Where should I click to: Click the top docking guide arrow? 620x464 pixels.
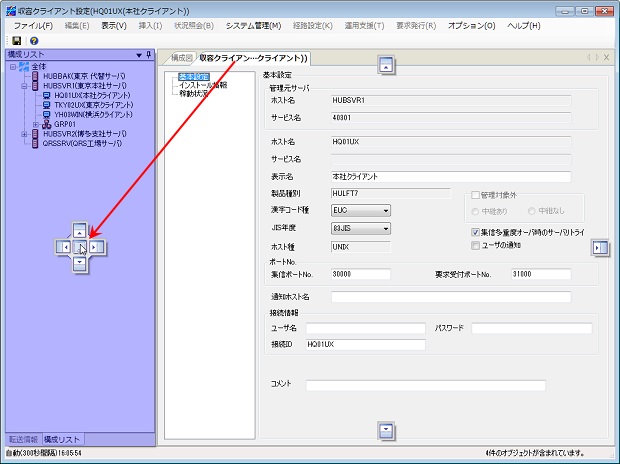[x=386, y=66]
